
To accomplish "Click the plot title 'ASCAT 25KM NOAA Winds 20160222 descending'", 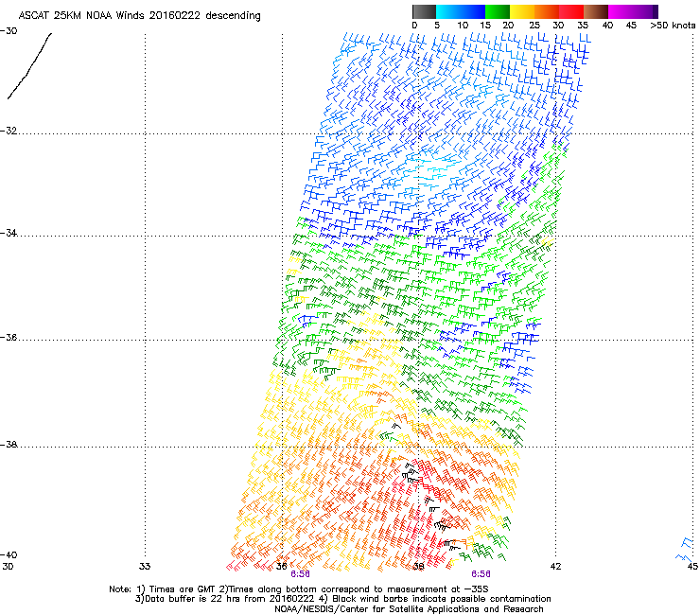I will [139, 16].
